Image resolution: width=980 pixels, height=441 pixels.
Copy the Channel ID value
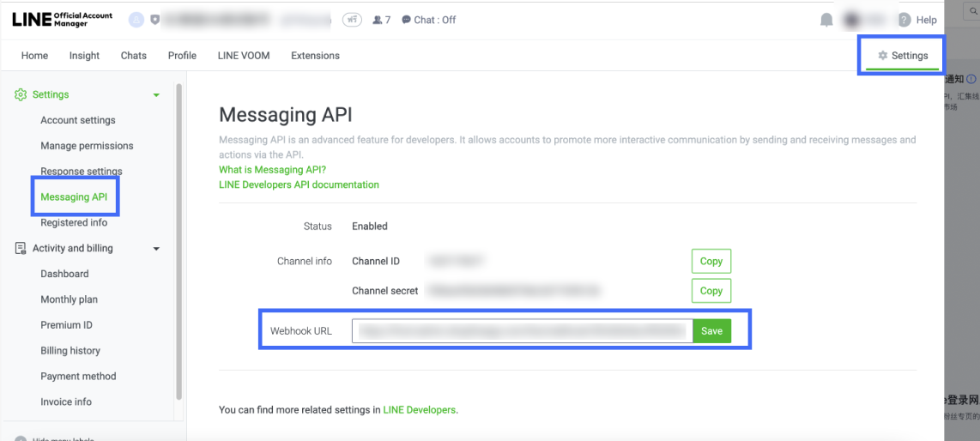(711, 262)
